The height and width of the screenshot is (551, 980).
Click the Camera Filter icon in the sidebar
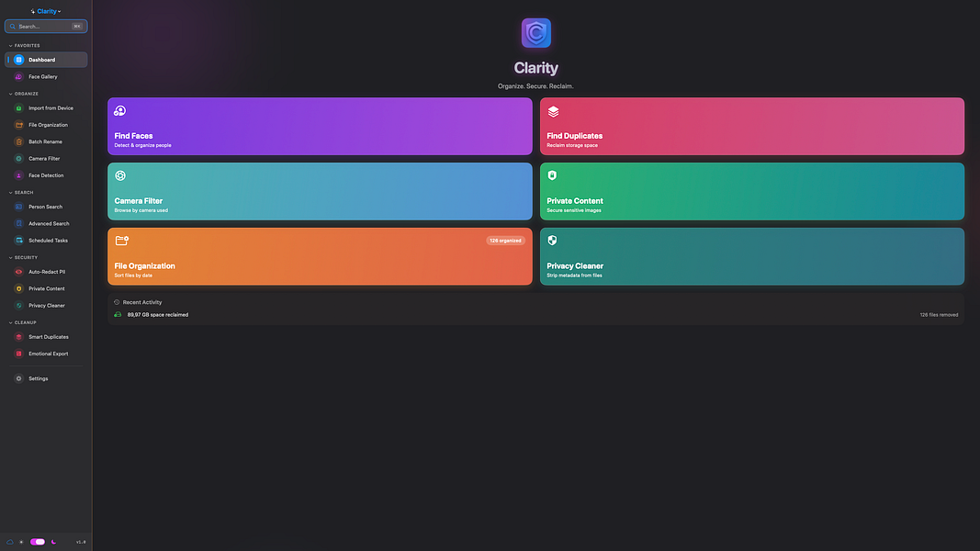18,159
